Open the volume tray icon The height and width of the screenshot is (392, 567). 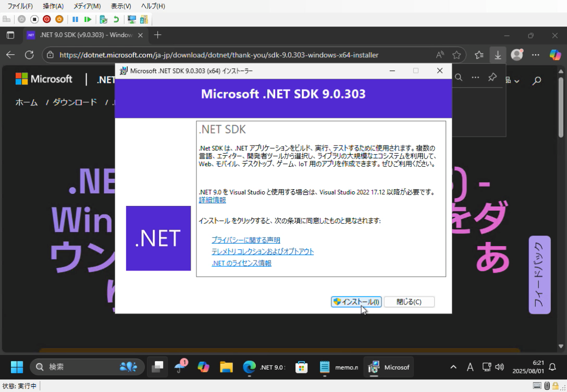pos(499,367)
